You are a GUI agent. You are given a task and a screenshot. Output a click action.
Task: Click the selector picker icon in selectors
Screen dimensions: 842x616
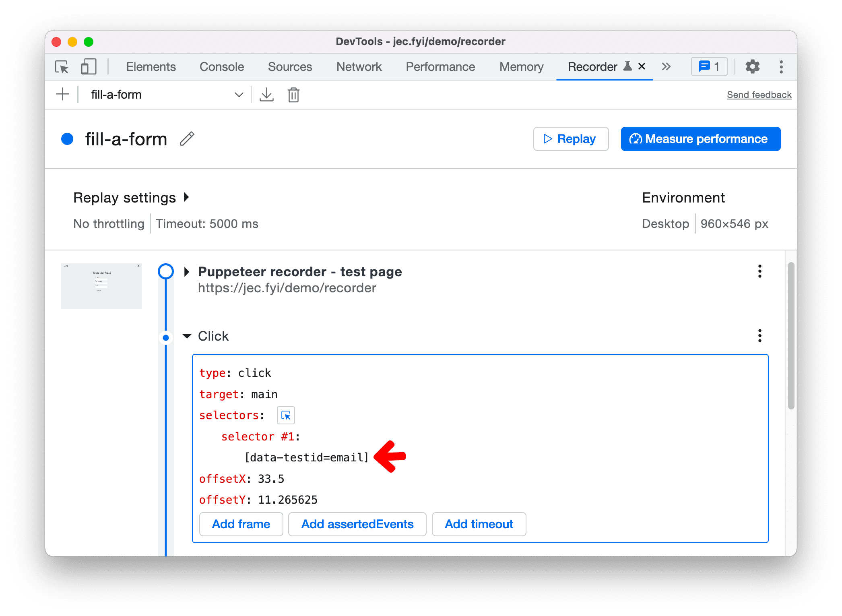coord(286,415)
